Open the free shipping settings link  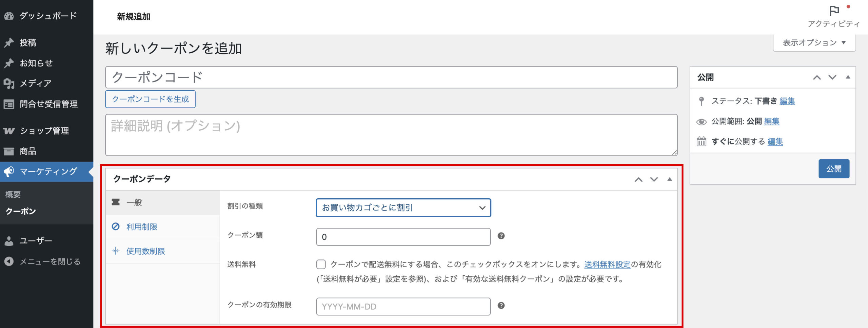tap(607, 264)
